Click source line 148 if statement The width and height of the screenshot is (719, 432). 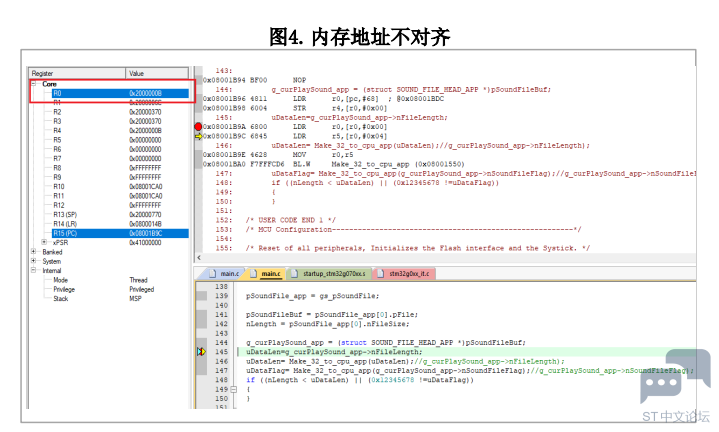click(360, 380)
